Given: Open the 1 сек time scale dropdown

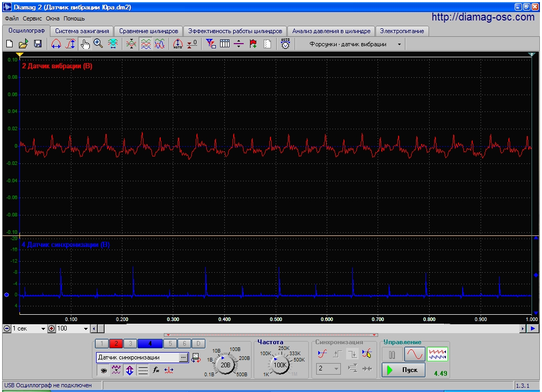Looking at the screenshot, I should pyautogui.click(x=43, y=329).
